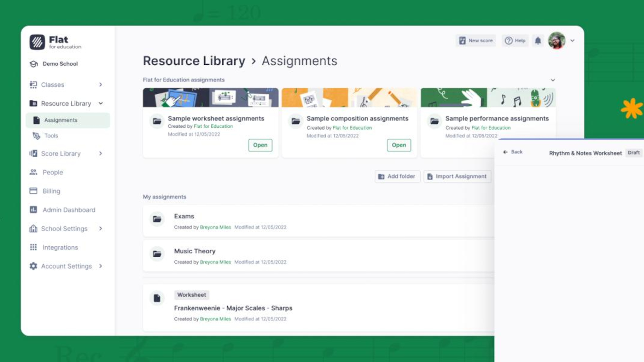Click the Music Theory folder icon

point(157,254)
